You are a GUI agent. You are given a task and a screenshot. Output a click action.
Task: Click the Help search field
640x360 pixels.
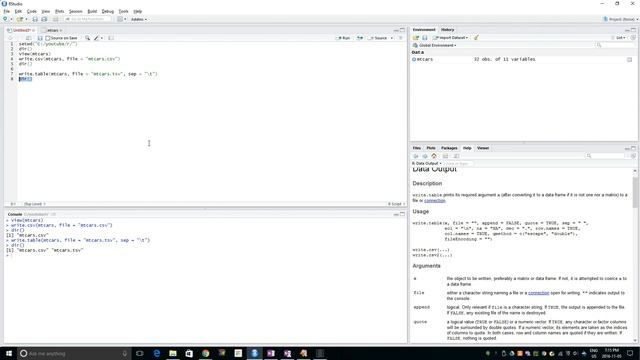tap(606, 156)
